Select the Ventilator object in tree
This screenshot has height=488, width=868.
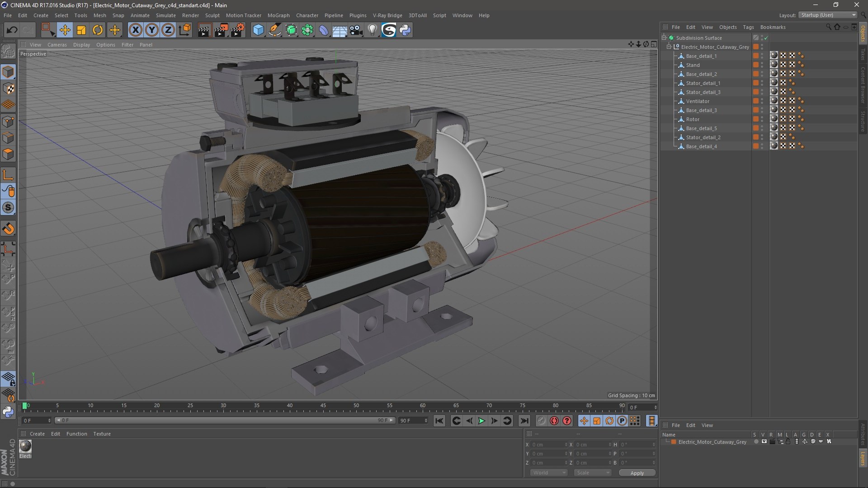click(x=698, y=101)
